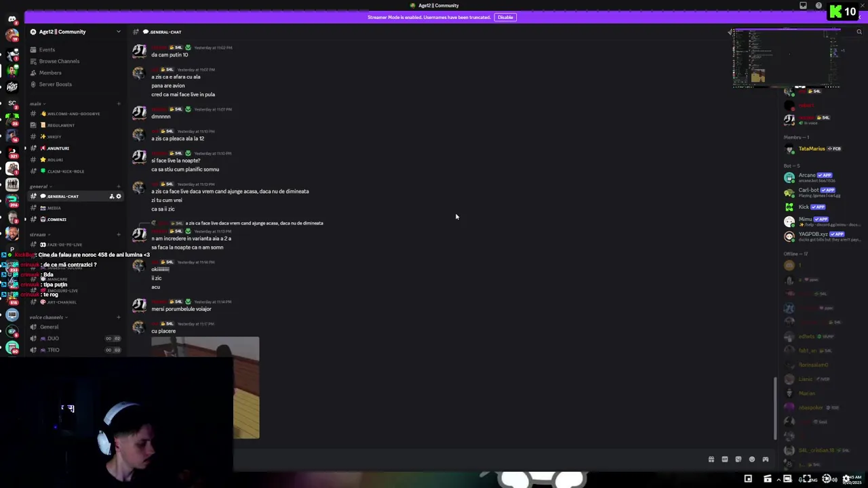The image size is (868, 488).
Task: Open the shared image attachment in chat
Action: (205, 388)
